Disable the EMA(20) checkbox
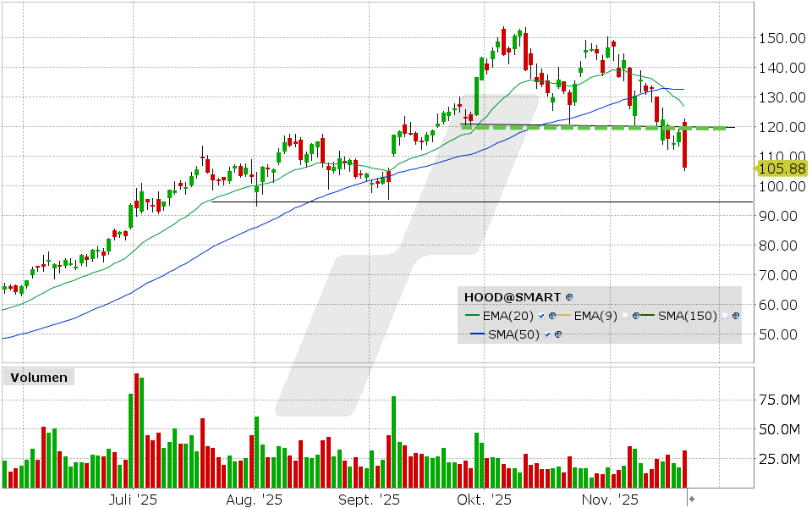The image size is (812, 508). click(540, 315)
